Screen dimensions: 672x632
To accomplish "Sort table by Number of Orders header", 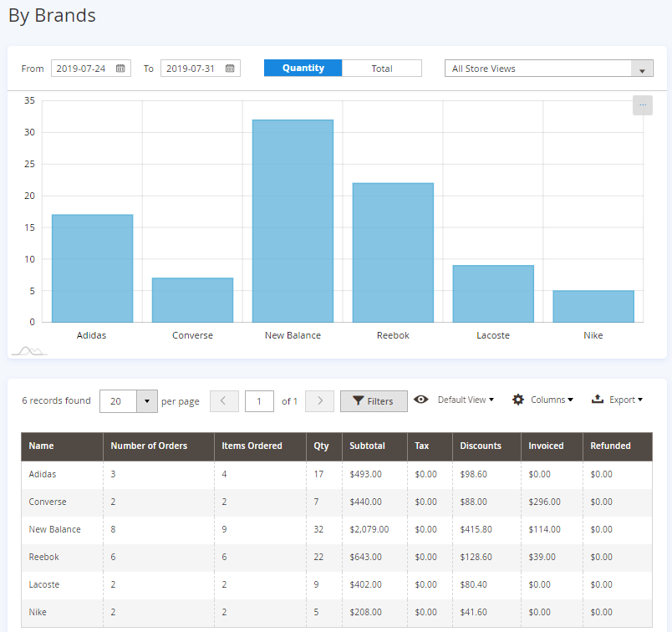I will pyautogui.click(x=149, y=446).
